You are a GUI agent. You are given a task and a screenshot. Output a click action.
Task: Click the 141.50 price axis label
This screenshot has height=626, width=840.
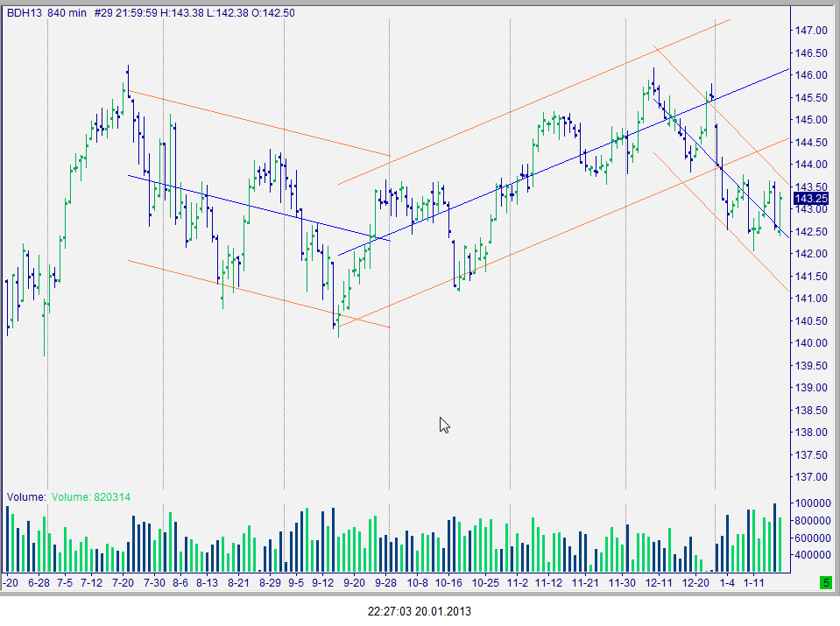[811, 277]
